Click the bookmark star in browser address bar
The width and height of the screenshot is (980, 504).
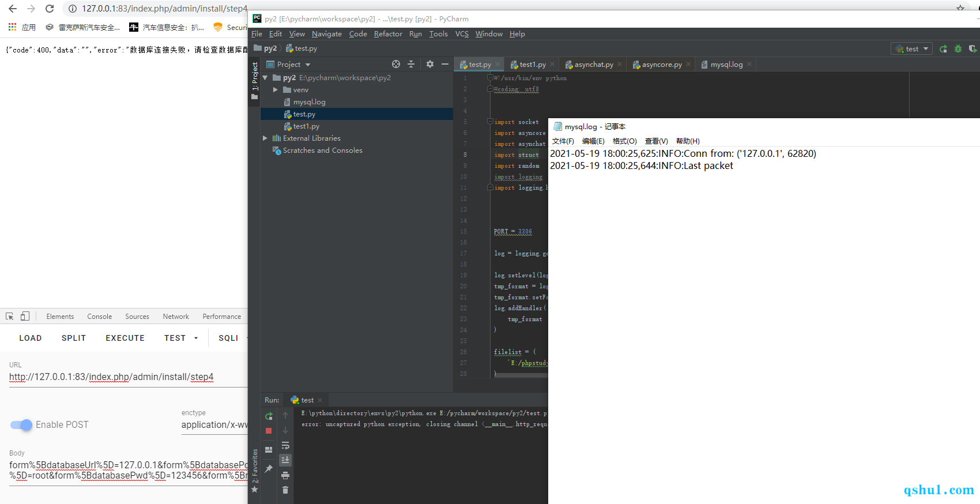960,8
